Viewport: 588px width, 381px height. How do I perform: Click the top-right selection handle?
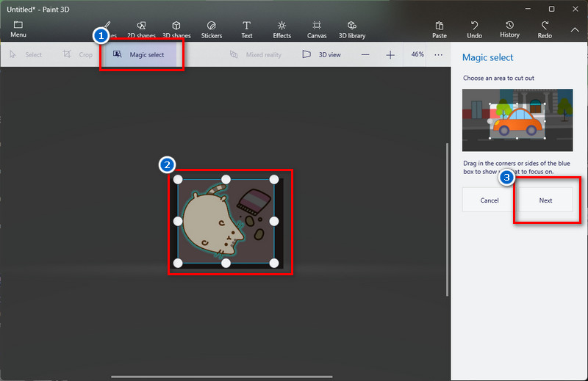click(274, 179)
